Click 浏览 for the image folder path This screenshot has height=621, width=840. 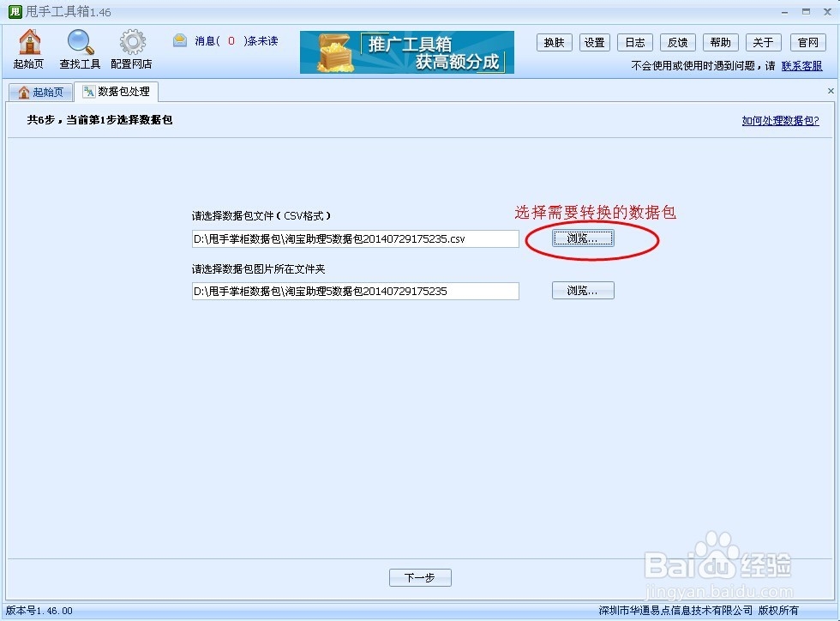pos(583,290)
